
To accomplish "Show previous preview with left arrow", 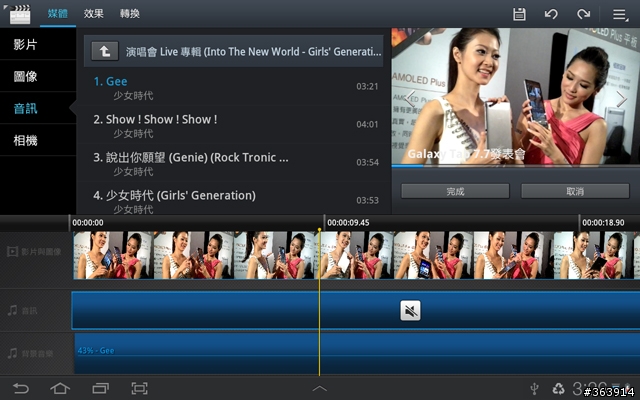I will pos(409,98).
